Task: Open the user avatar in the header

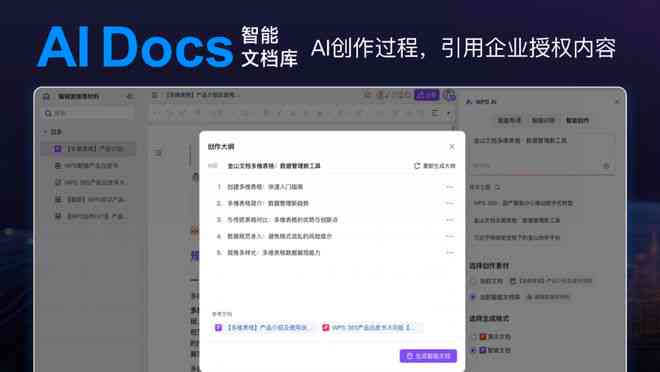Action: pyautogui.click(x=449, y=95)
